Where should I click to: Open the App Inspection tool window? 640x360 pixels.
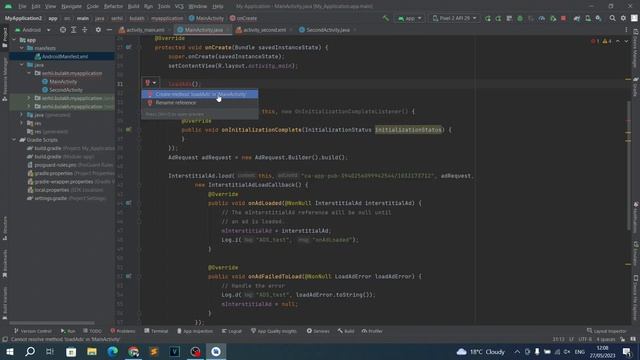[x=195, y=331]
